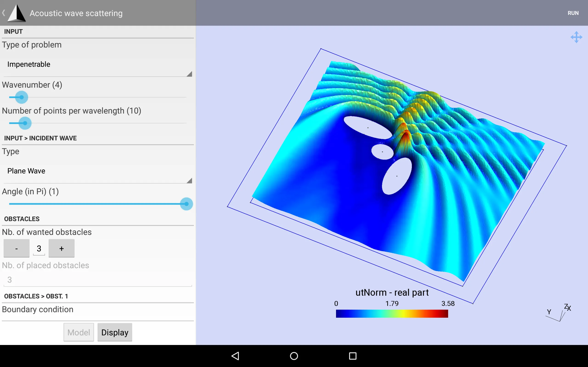Click the Model button
The height and width of the screenshot is (367, 588).
79,332
